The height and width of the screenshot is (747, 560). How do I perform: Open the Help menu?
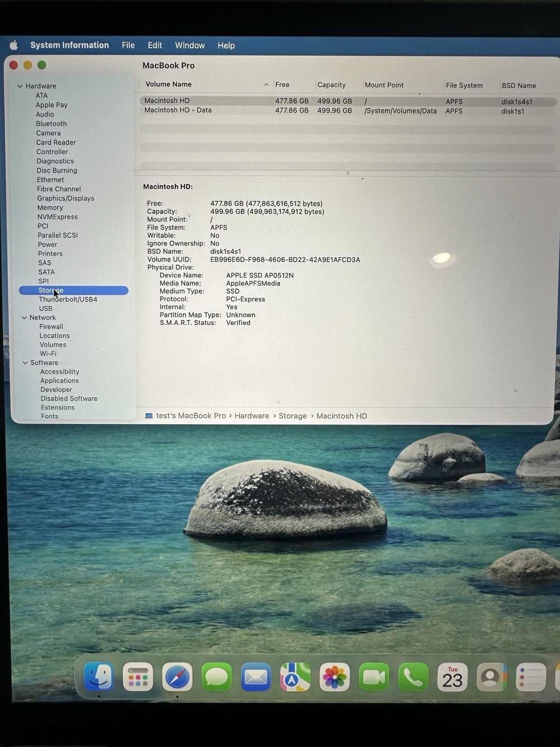[x=226, y=46]
